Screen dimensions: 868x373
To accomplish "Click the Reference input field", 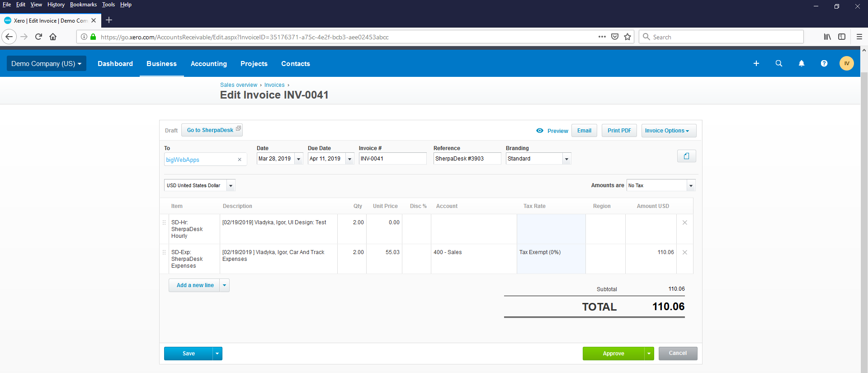I will [467, 159].
